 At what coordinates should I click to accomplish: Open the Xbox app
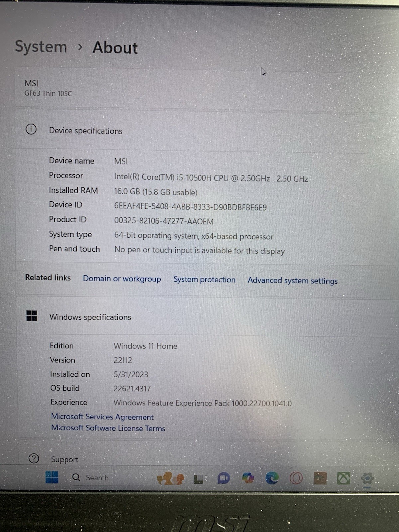click(344, 478)
